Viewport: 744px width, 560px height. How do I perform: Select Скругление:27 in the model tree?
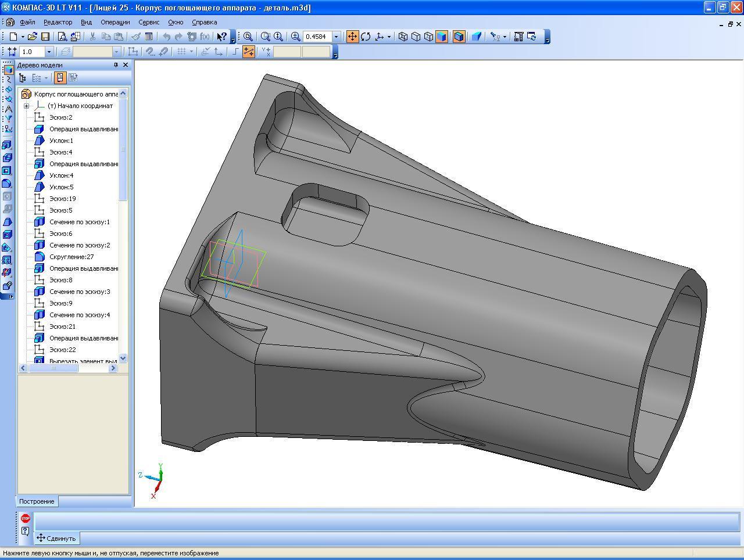pyautogui.click(x=71, y=257)
